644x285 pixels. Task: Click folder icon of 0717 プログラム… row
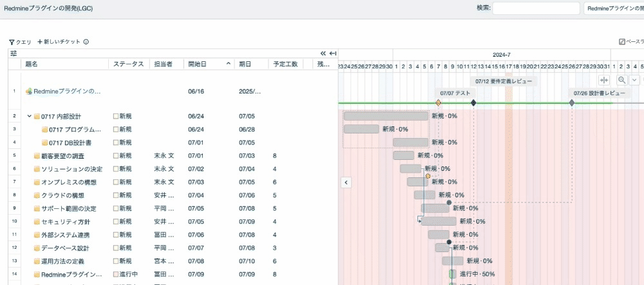click(45, 130)
